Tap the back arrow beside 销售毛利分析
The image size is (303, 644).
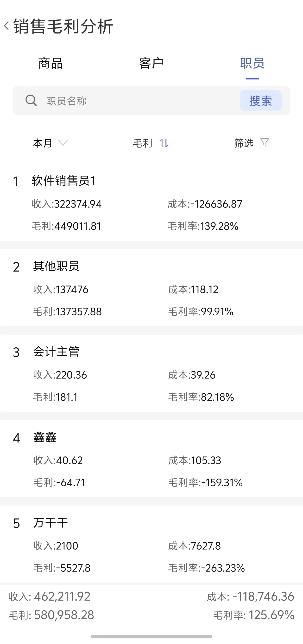[7, 26]
